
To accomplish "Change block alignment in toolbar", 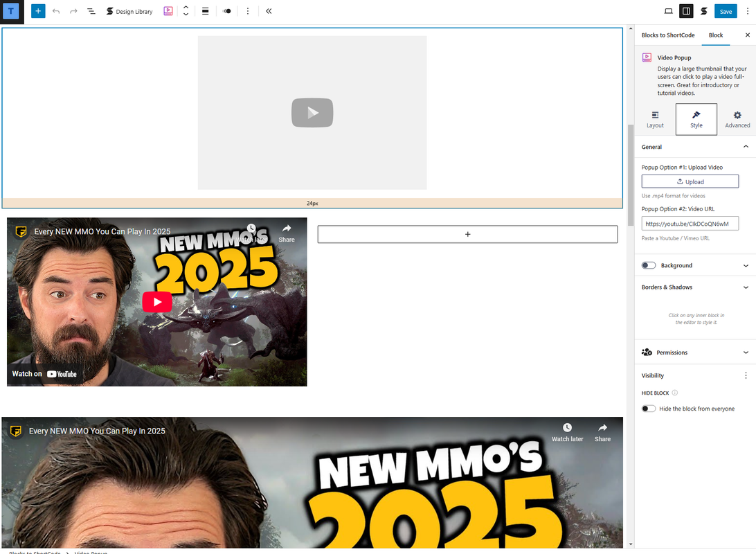I will [x=206, y=11].
